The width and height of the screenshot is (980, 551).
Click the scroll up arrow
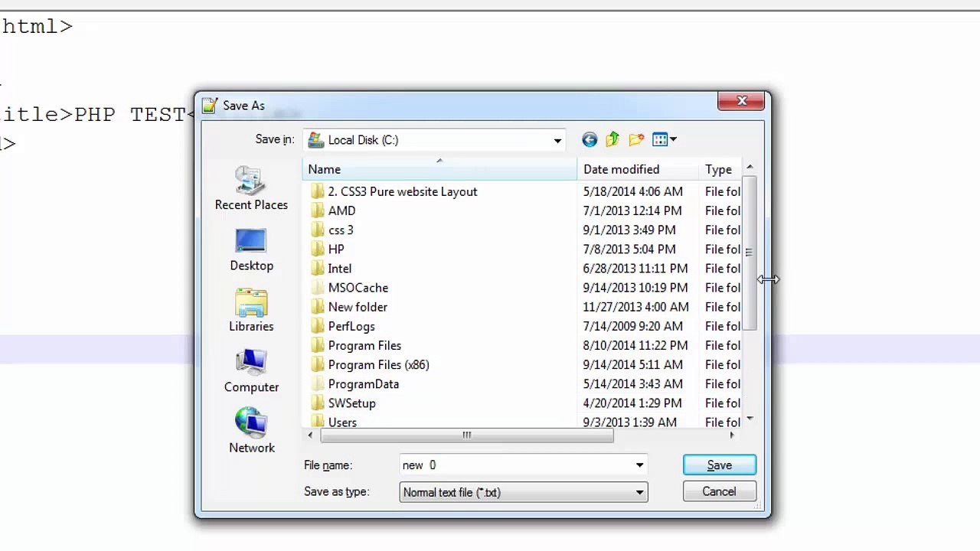click(x=750, y=167)
